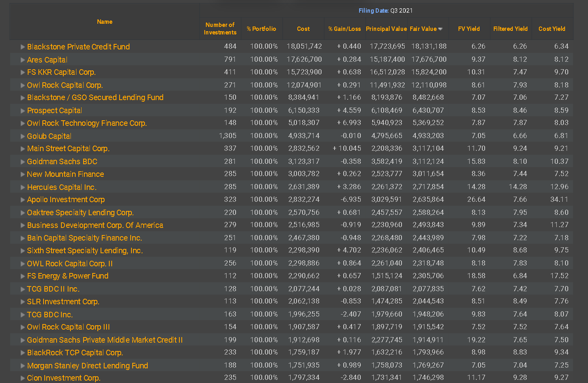Viewport: 588px width, 383px height.
Task: Sort table by FV Yield header
Action: click(x=469, y=29)
